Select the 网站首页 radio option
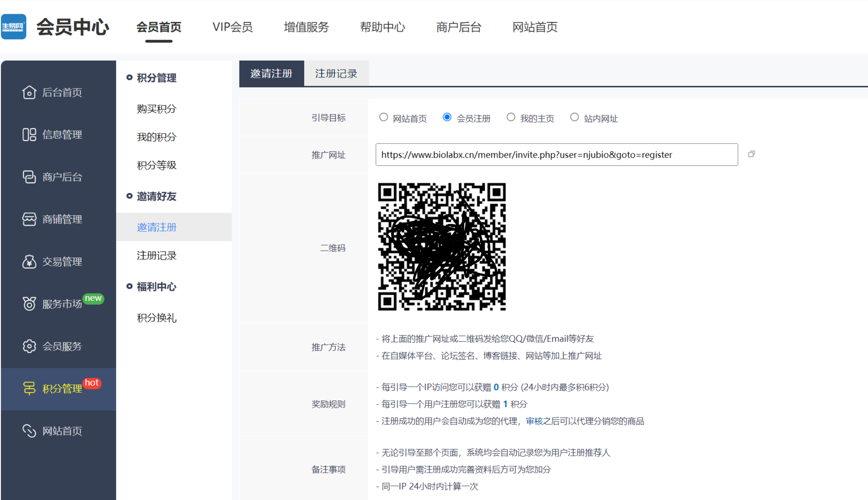Image resolution: width=868 pixels, height=500 pixels. pos(383,118)
